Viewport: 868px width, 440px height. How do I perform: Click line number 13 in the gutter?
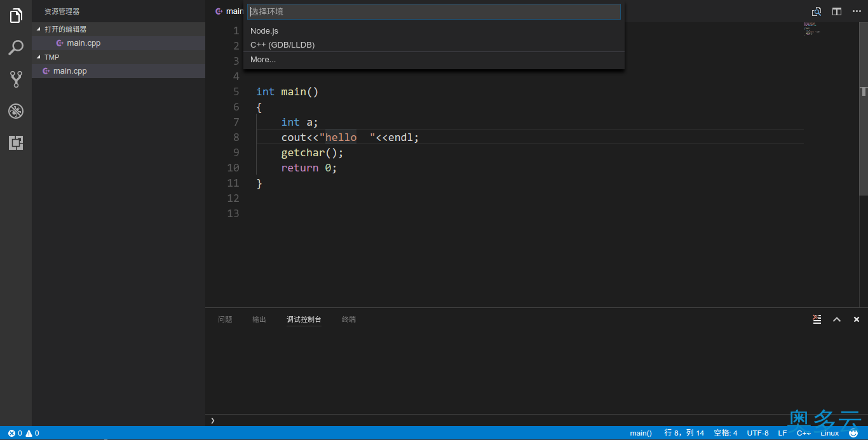coord(233,213)
